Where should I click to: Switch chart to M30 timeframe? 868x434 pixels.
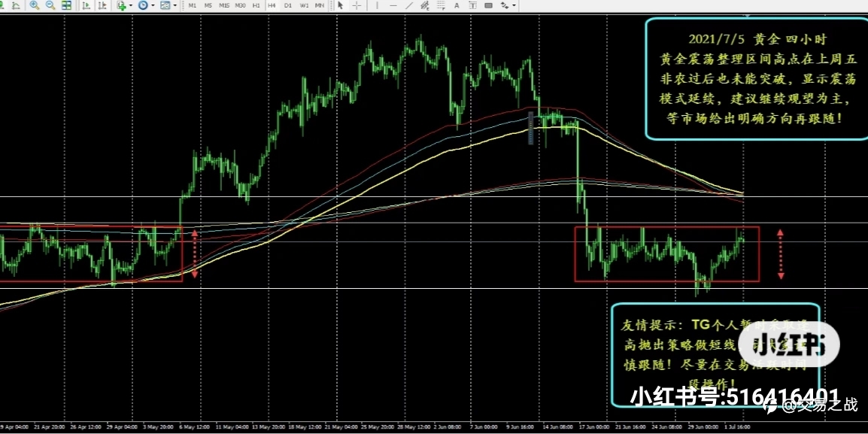(x=240, y=5)
